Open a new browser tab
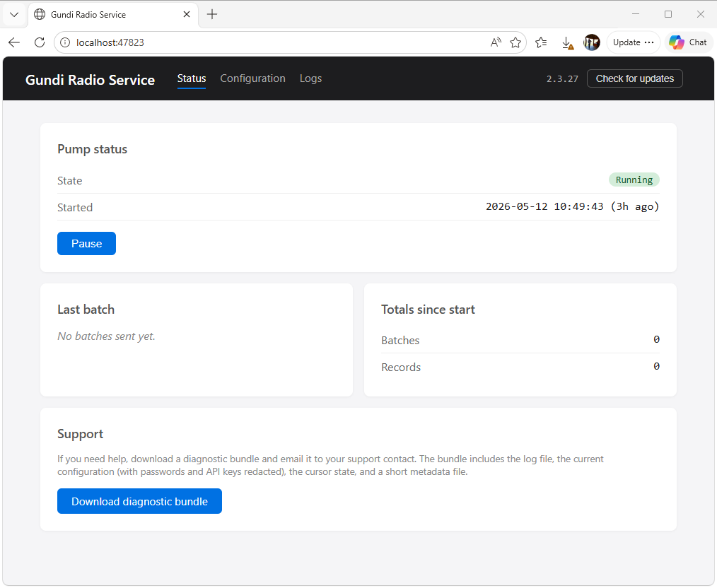Screen dimensions: 717x588 click(x=212, y=14)
